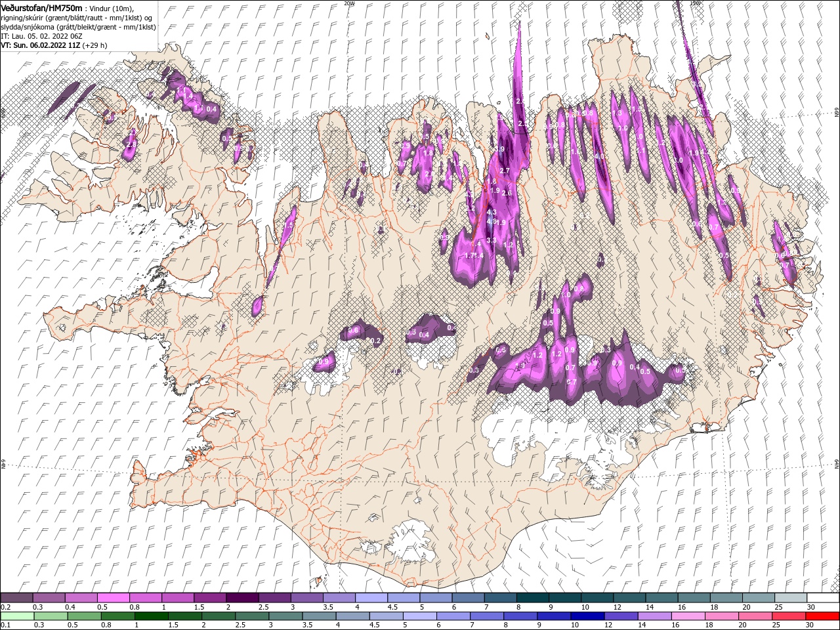Click the 64N latitude label on right edge
Viewport: 840px width, 630px height.
click(836, 464)
